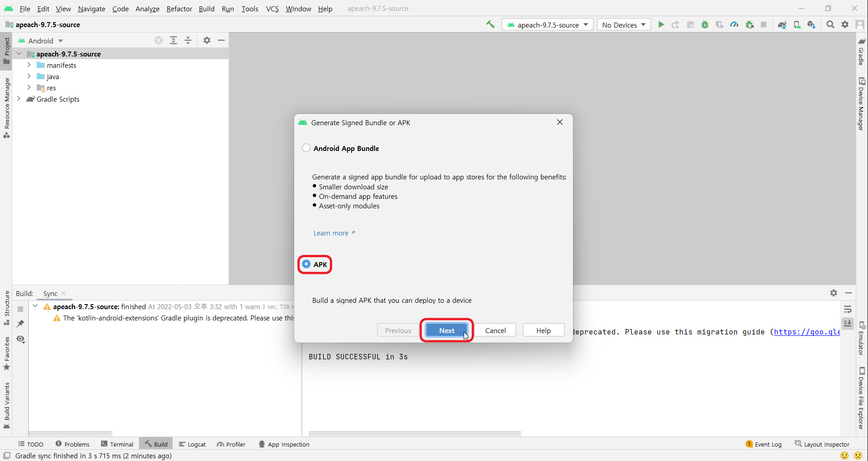The image size is (868, 461).
Task: Select the Android App Bundle radio button
Action: [306, 148]
